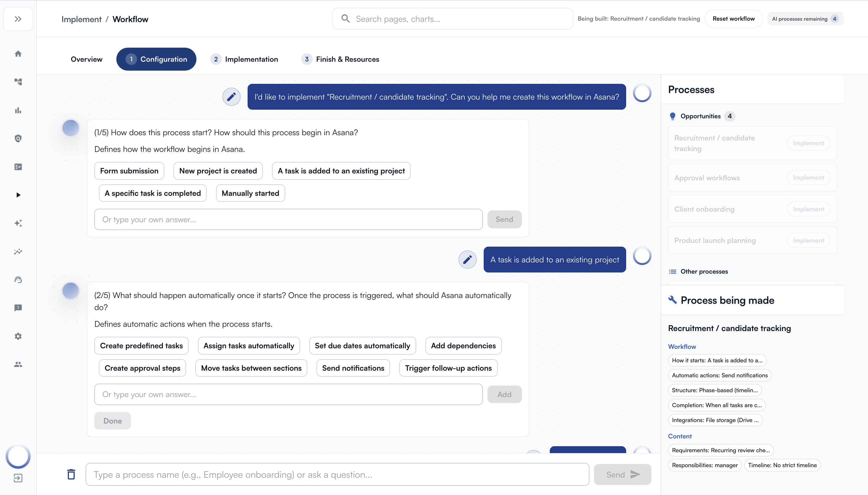Toggle Send notifications option
Image resolution: width=868 pixels, height=495 pixels.
353,368
